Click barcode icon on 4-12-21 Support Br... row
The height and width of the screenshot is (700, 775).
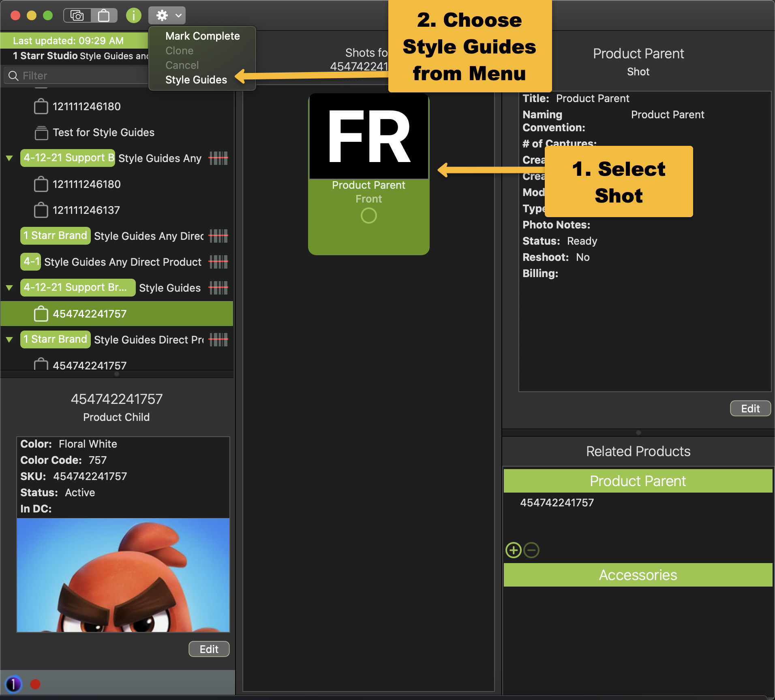218,288
